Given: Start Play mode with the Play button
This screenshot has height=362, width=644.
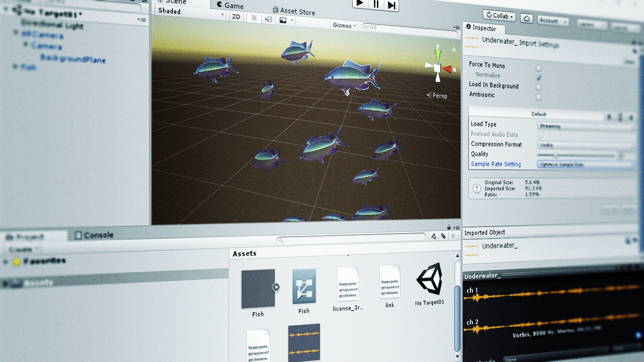Looking at the screenshot, I should 360,4.
